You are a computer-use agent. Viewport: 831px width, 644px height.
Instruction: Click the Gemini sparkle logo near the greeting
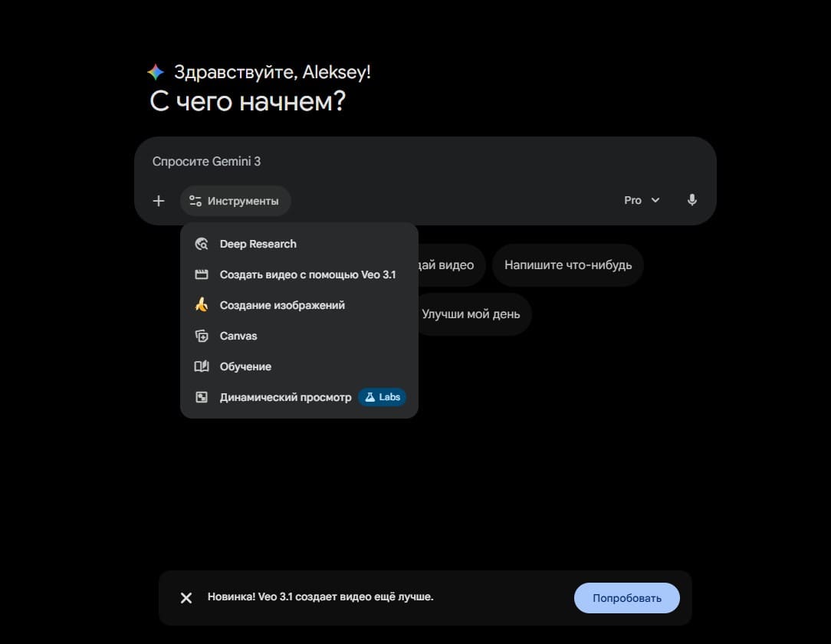(155, 71)
